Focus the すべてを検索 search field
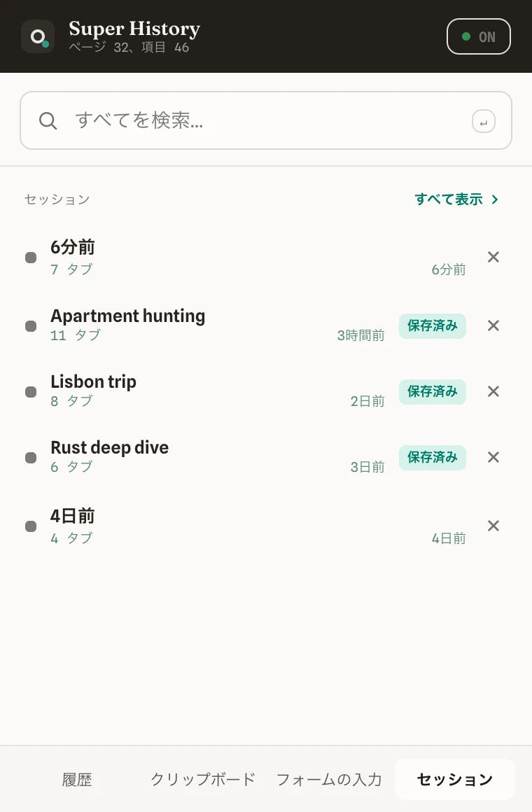 pyautogui.click(x=266, y=120)
